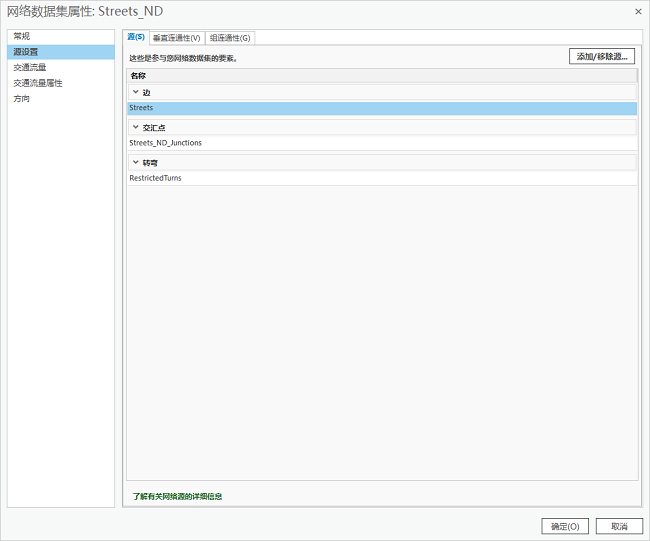
Task: Open the 交通流量属性 page
Action: coord(38,83)
